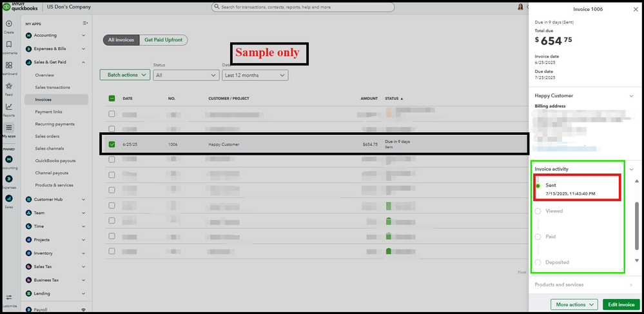Click the Intuit QuickBooks logo
Viewport: 644px width, 314px height.
21,6
